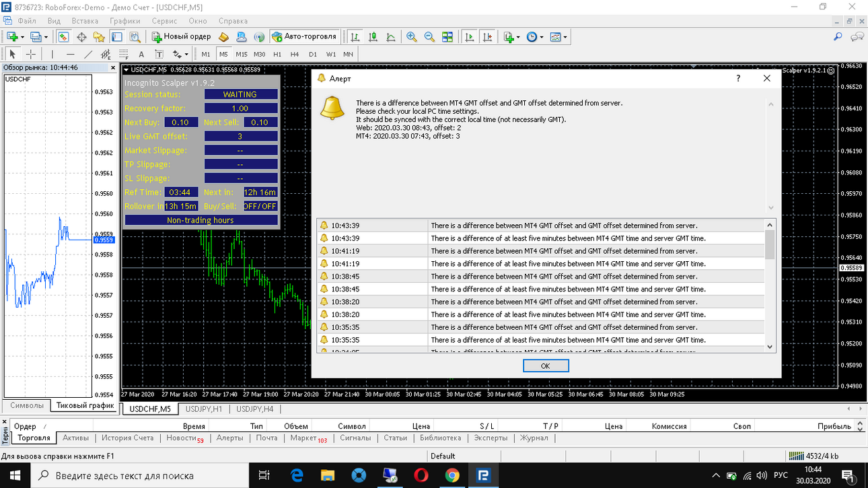
Task: Select the trendline tool
Action: (x=88, y=54)
